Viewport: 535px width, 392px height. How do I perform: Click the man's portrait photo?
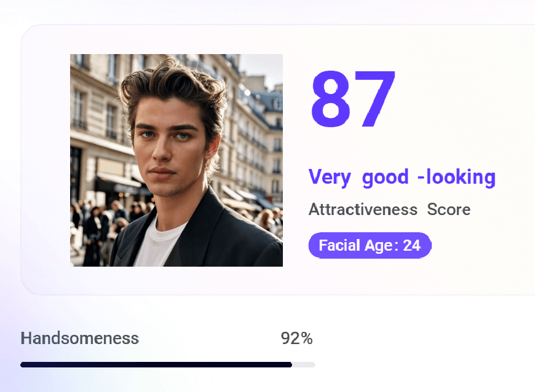[176, 160]
